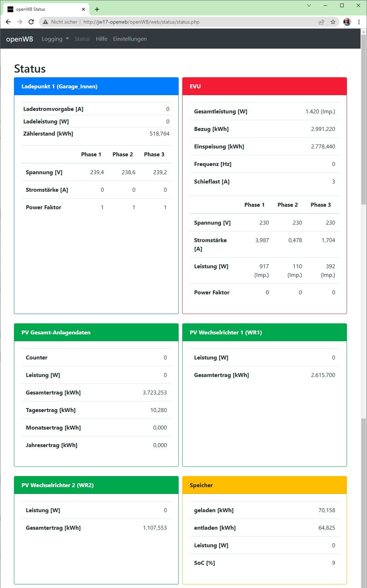The width and height of the screenshot is (367, 588).
Task: Open the Chrome profile avatar
Action: coord(347,22)
